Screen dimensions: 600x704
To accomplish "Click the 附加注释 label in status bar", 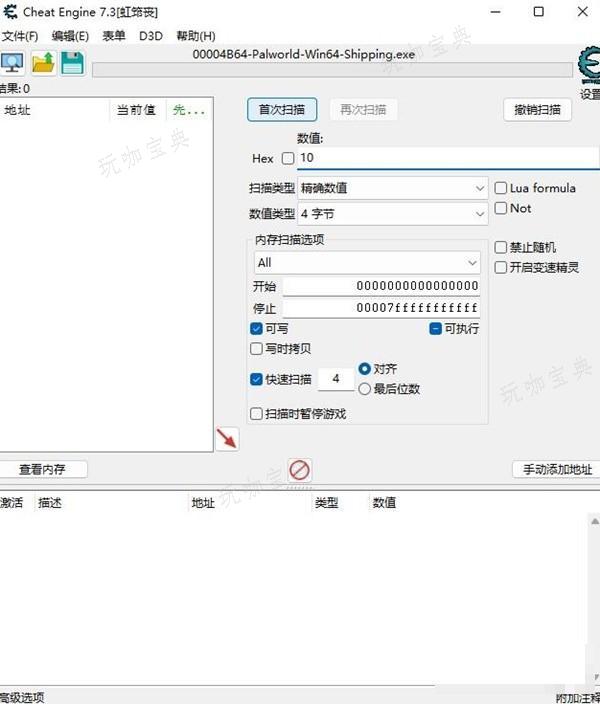I will click(x=578, y=698).
